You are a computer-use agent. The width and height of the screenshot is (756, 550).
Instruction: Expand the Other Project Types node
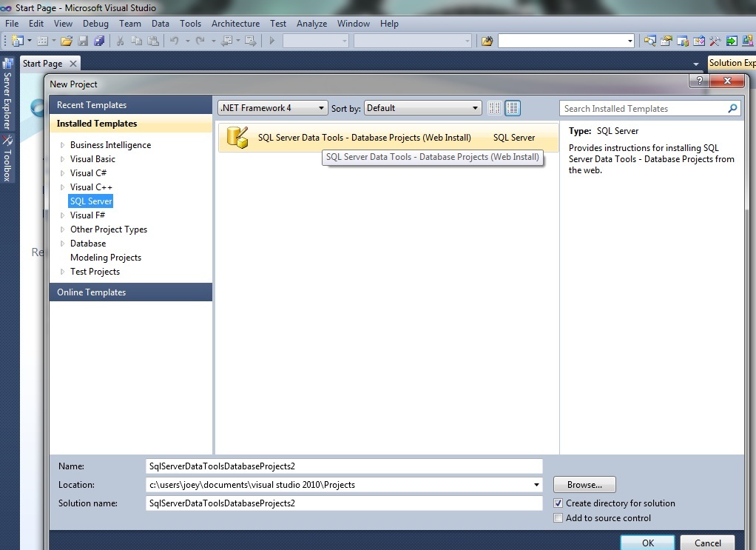(62, 229)
